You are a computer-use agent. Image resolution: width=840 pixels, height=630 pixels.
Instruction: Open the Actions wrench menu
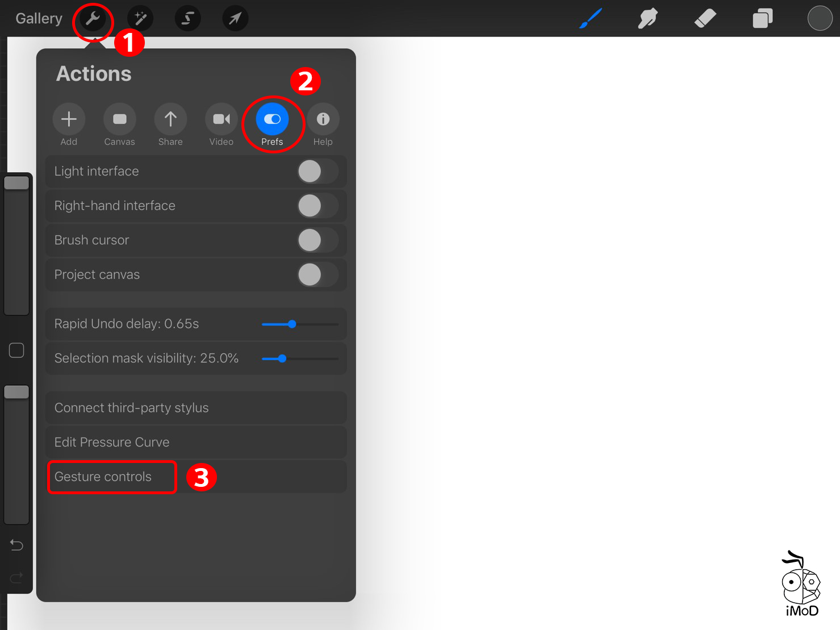click(x=93, y=19)
